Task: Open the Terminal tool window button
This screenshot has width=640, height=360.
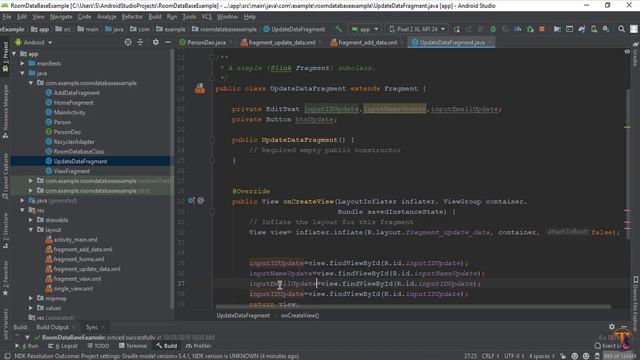Action: (x=133, y=346)
